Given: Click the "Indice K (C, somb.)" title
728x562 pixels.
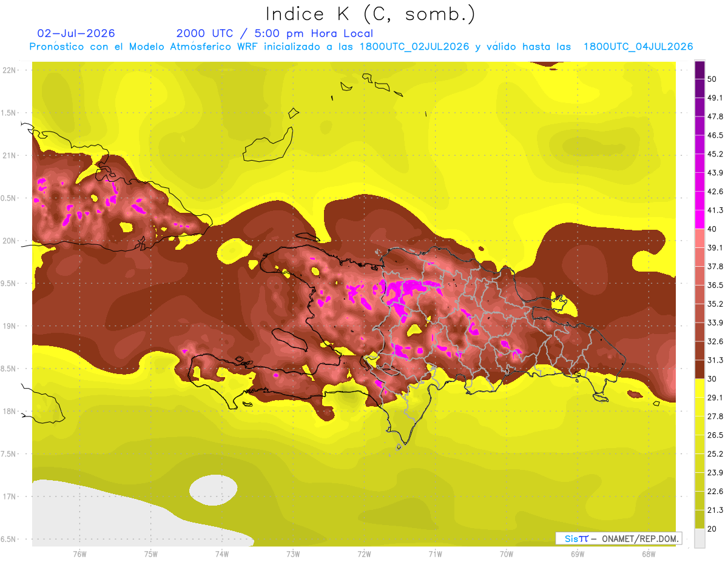Looking at the screenshot, I should coord(371,14).
